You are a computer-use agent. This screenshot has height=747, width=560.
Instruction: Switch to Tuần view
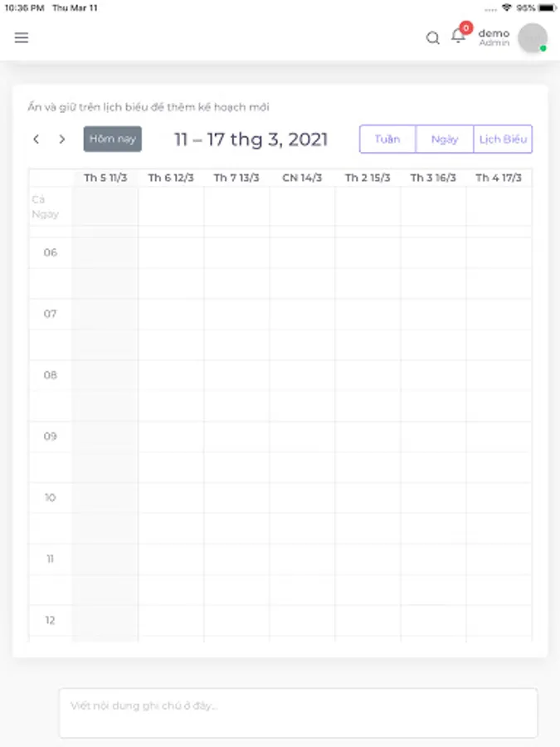pyautogui.click(x=387, y=139)
